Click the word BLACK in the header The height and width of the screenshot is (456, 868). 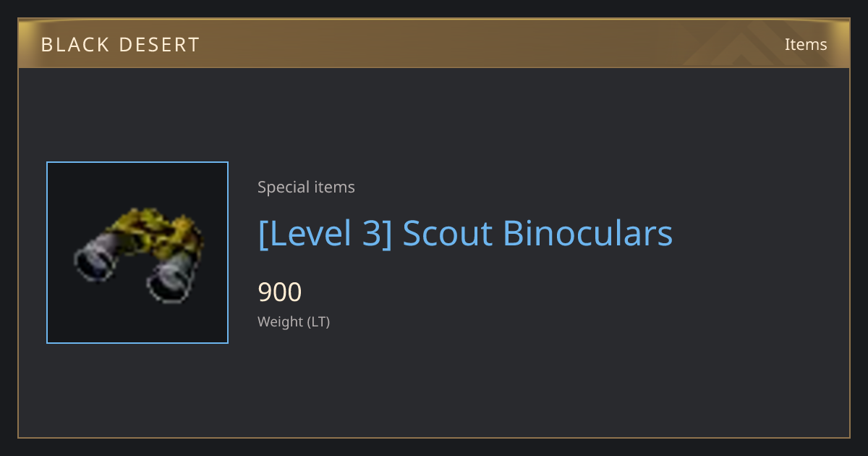point(75,45)
